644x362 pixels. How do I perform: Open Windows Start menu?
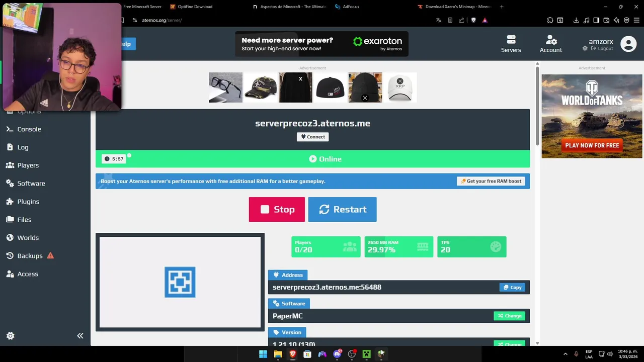pos(263,354)
